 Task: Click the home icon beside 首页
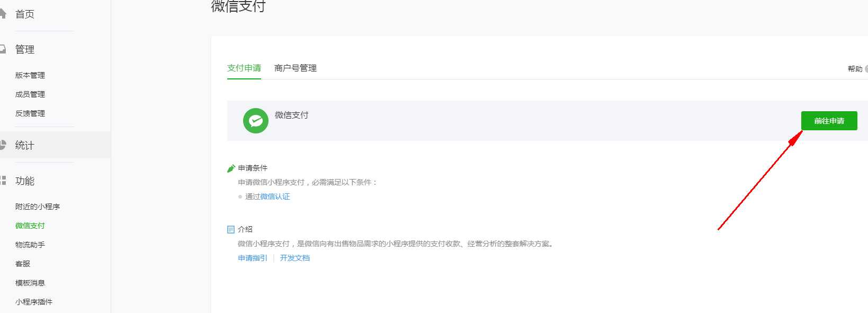3,13
